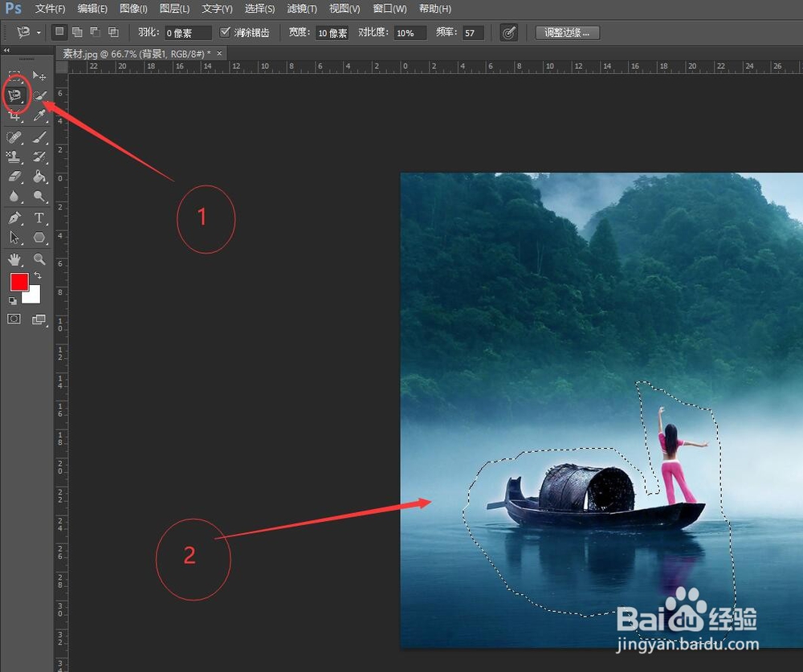This screenshot has width=803, height=672.
Task: Select the Pen tool
Action: (x=14, y=218)
